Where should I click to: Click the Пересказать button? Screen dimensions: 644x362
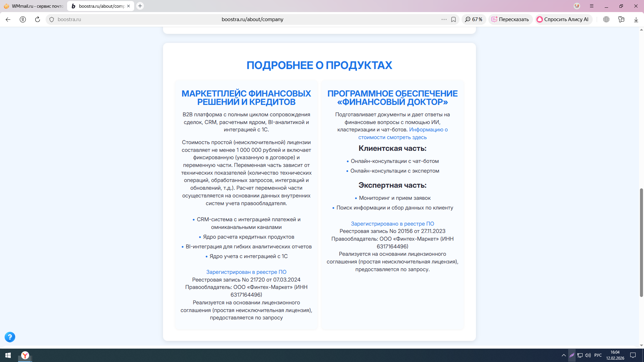510,19
